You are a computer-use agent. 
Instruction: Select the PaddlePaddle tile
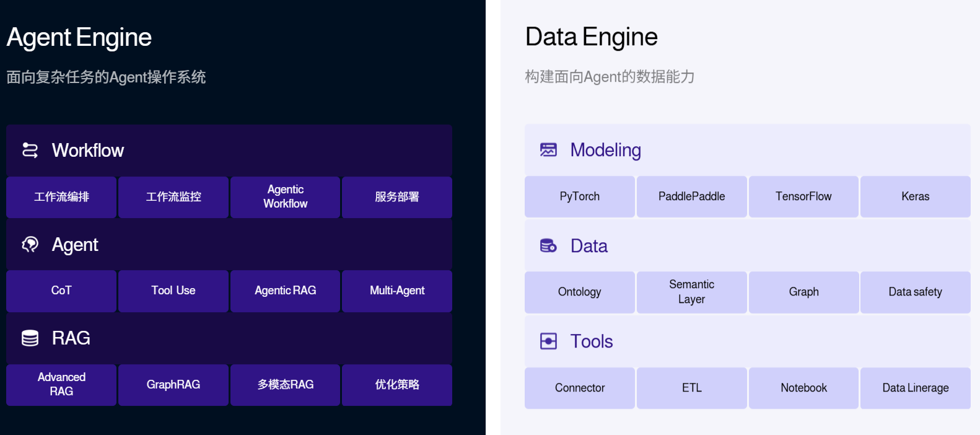[691, 196]
